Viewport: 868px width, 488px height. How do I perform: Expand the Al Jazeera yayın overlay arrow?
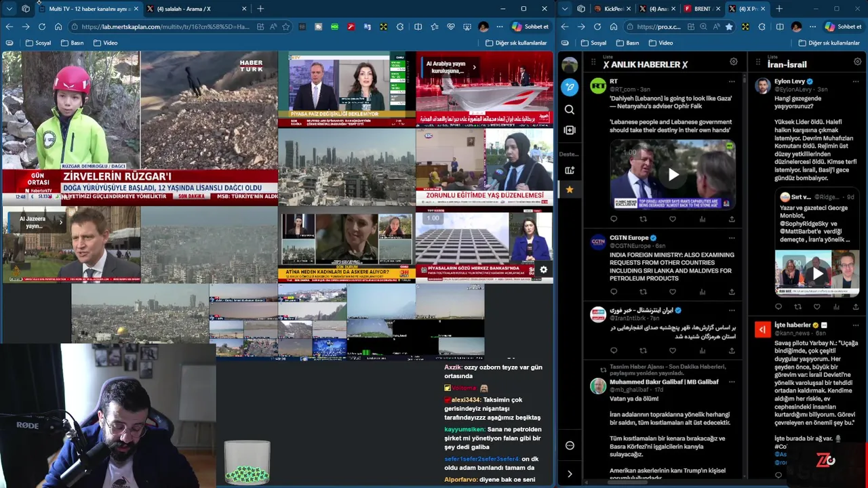click(60, 222)
